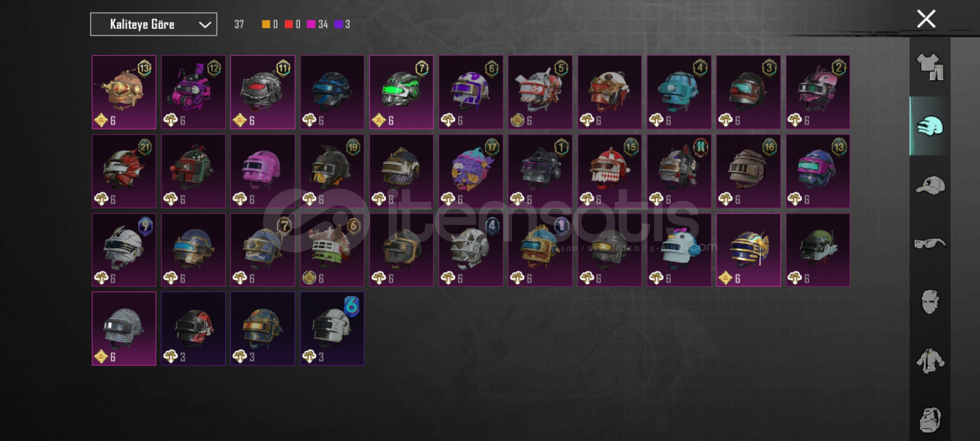The height and width of the screenshot is (441, 980).
Task: Click the dropdown chevron beside Kaliteye Göre
Action: [x=205, y=25]
